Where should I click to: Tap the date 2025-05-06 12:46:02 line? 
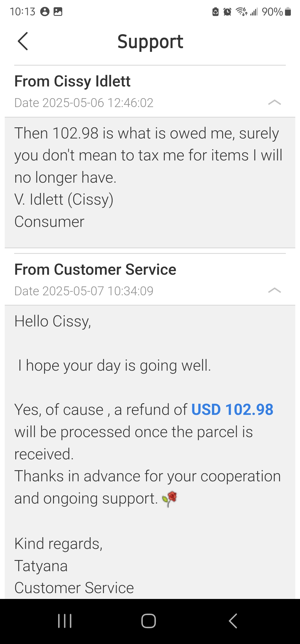point(84,103)
